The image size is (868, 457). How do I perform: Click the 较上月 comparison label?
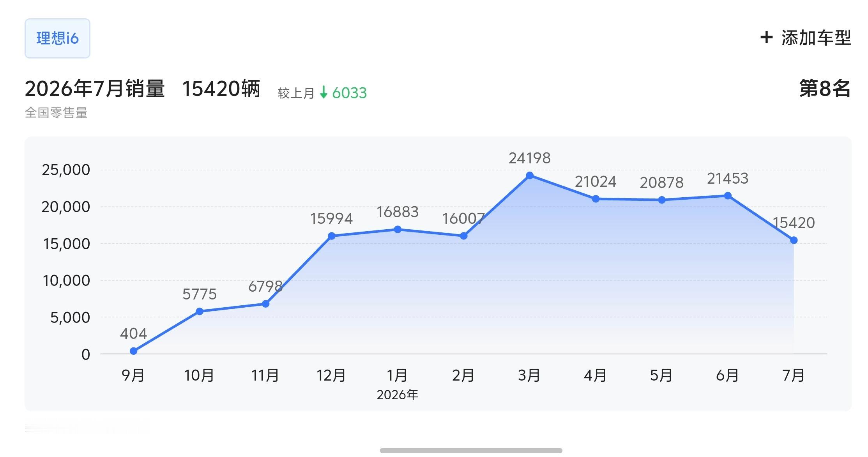296,93
